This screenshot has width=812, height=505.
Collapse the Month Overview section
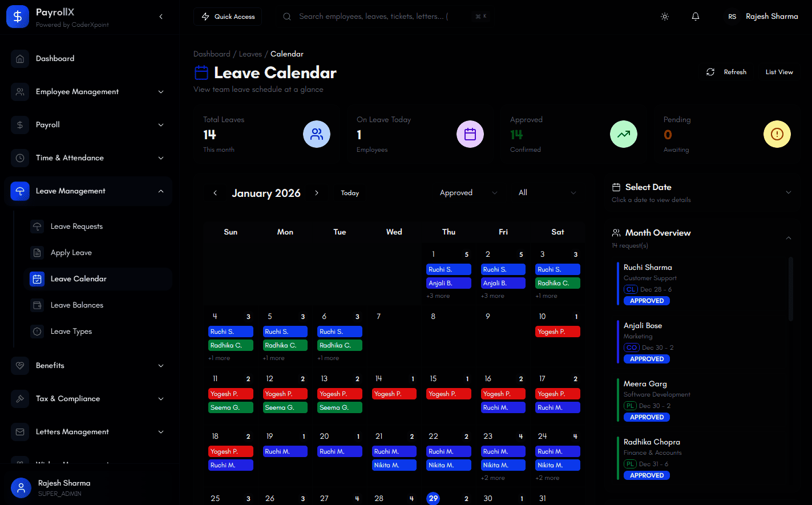(788, 238)
